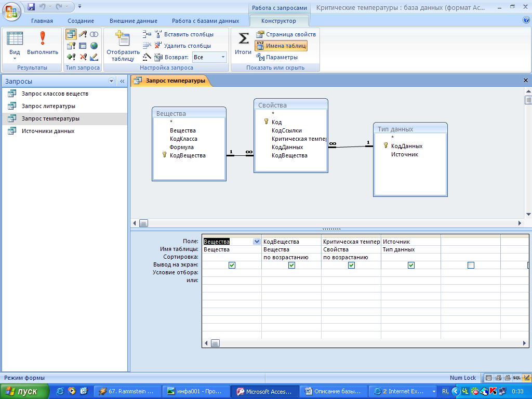Click sort cell under Критическая температура column
Screen dimensions: 532x399
351,257
